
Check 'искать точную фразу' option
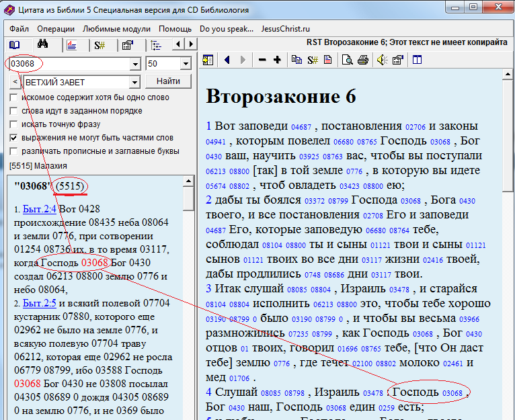coord(14,124)
